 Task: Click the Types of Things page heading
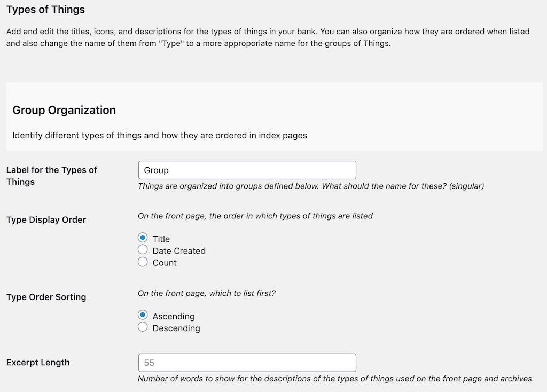[45, 10]
